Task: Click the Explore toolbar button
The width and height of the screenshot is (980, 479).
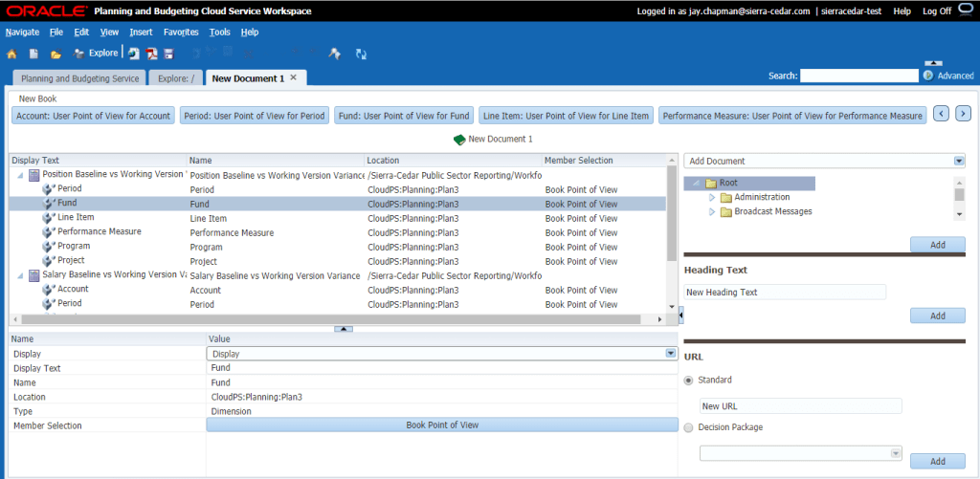Action: (x=96, y=54)
